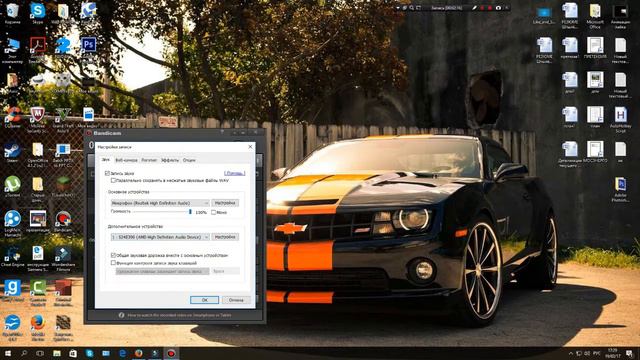Screen dimensions: 640x360
Task: Toggle the 'Запись звука' checkbox
Action: 107,173
